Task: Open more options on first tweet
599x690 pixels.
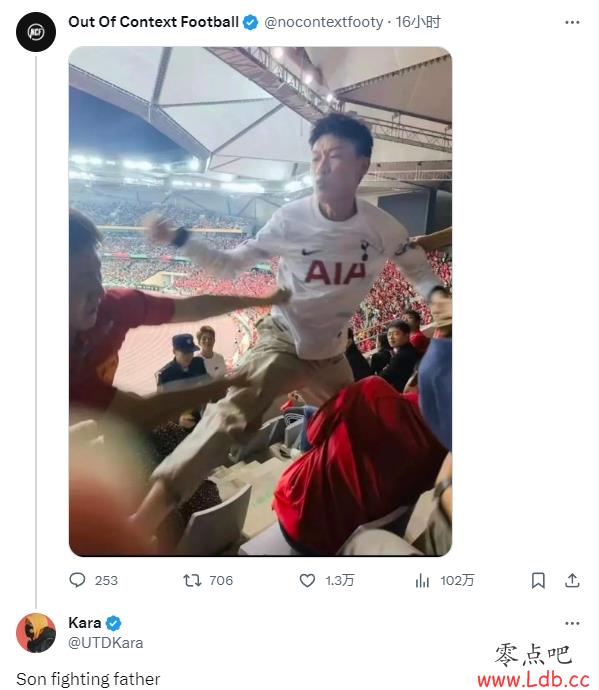Action: [572, 22]
